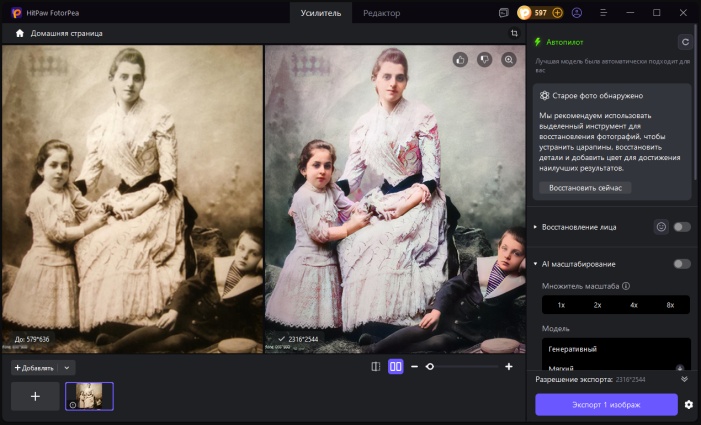This screenshot has height=425, width=701.
Task: Select the crop tool icon
Action: coord(514,33)
